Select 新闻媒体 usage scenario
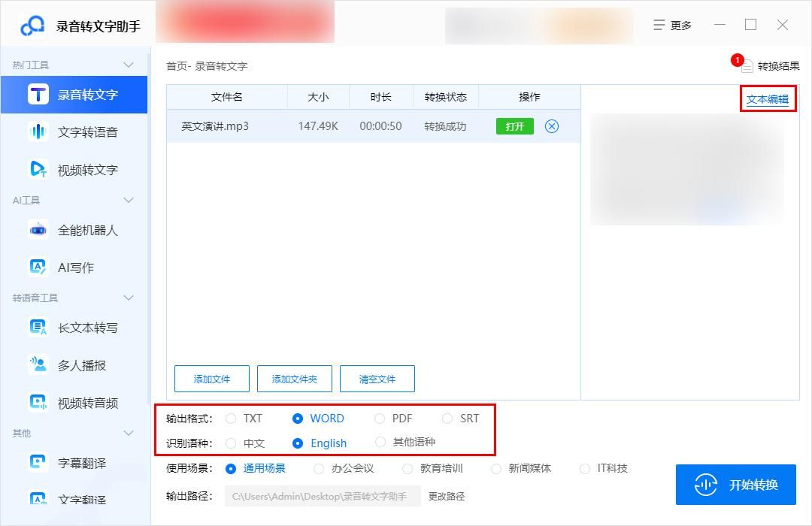Viewport: 812px width, 526px height. coord(496,469)
